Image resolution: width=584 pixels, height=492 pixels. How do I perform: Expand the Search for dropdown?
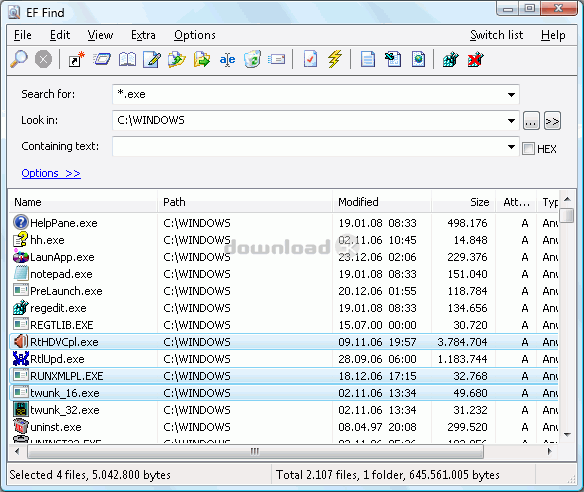pyautogui.click(x=511, y=95)
